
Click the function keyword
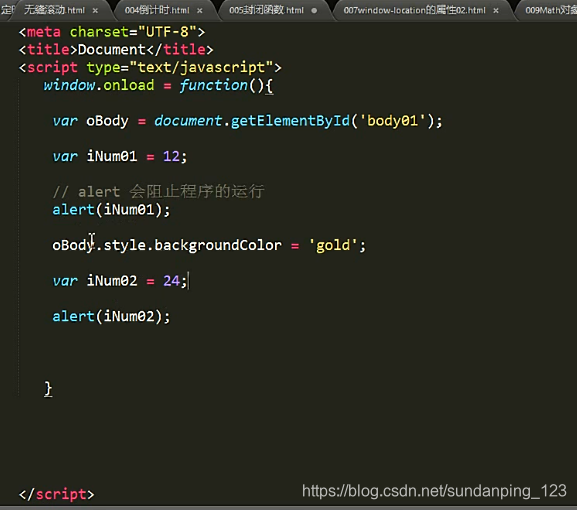213,85
